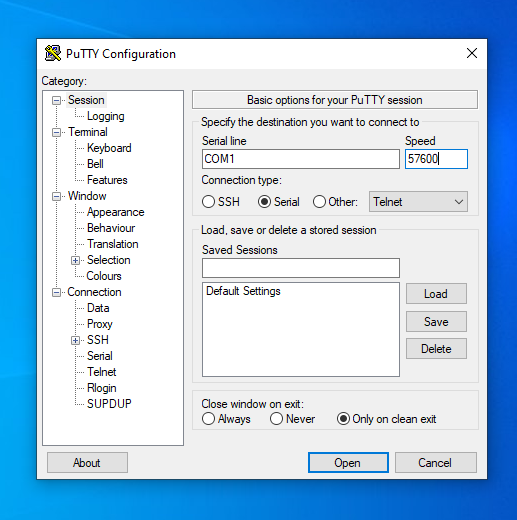Open the Appearance settings category

(x=115, y=212)
